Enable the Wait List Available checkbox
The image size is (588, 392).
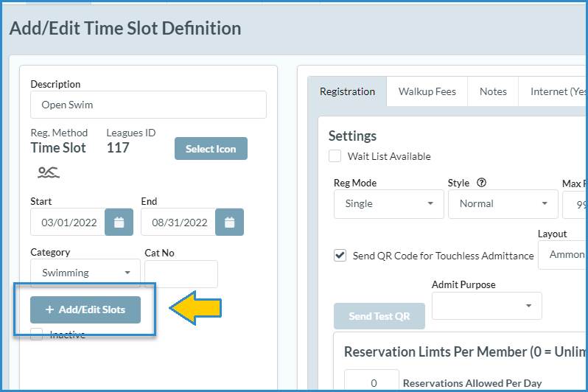tap(335, 156)
